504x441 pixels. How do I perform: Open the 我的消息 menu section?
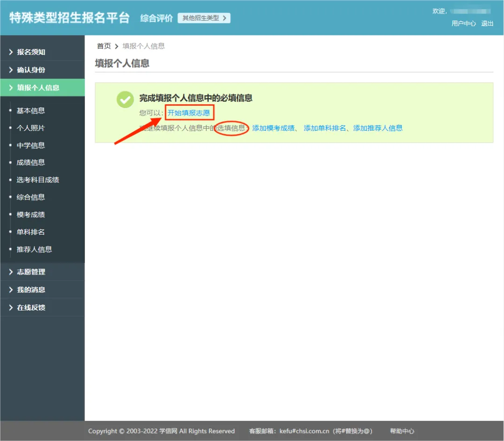tap(31, 289)
